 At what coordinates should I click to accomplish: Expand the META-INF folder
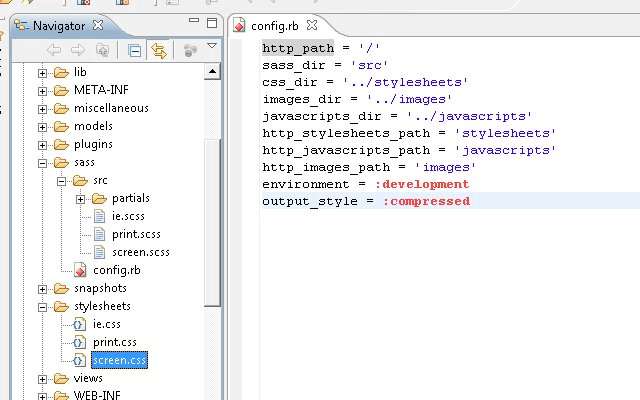click(x=42, y=91)
